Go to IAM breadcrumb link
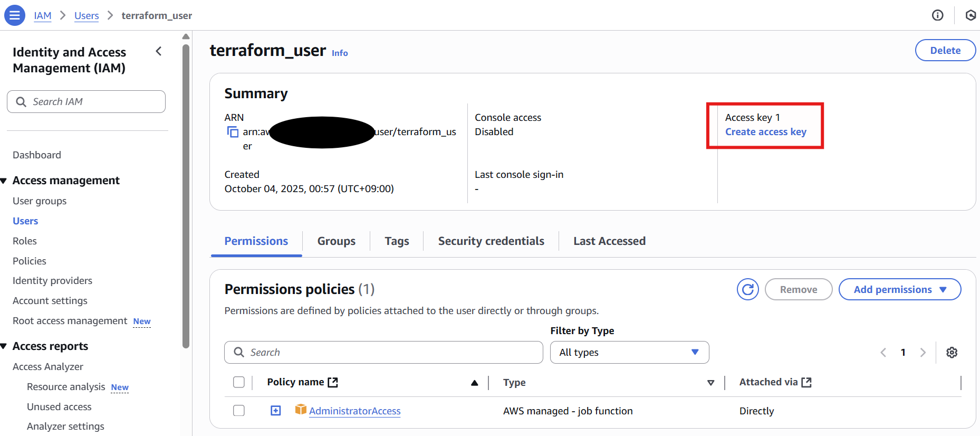Image resolution: width=980 pixels, height=436 pixels. [x=43, y=15]
